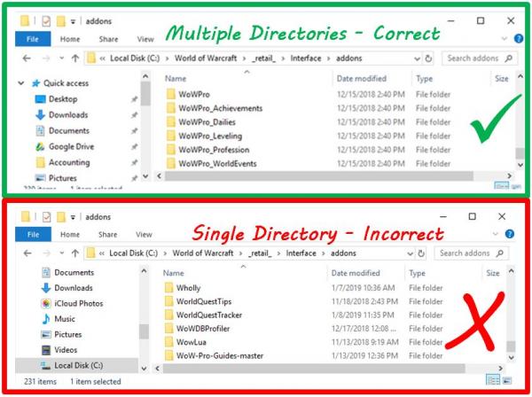
Task: Sort by Date modified in bottom window
Action: click(x=356, y=273)
